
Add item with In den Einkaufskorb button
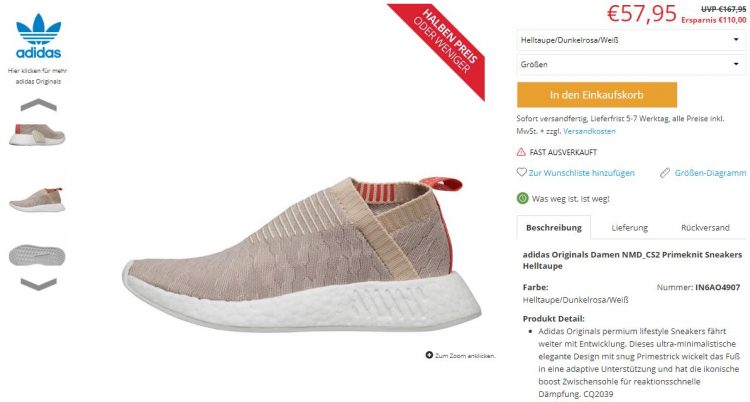coord(597,95)
